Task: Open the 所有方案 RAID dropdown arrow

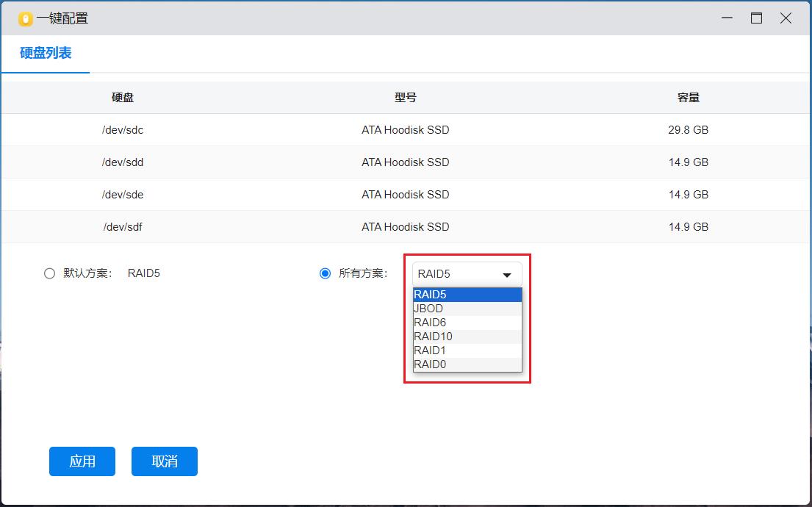Action: click(x=506, y=275)
